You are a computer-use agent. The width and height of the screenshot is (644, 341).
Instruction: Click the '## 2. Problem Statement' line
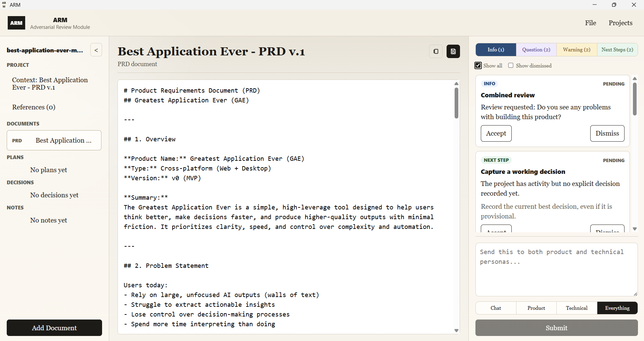[x=166, y=266]
